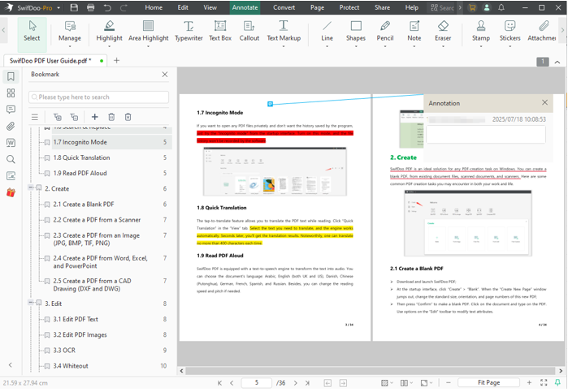The image size is (568, 392).
Task: Open the Edit ribbon tab
Action: point(183,7)
